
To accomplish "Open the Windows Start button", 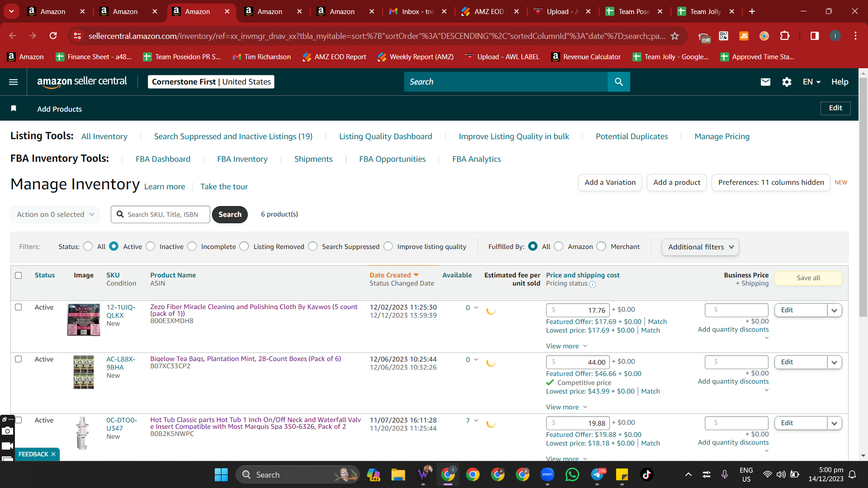I will (x=221, y=474).
